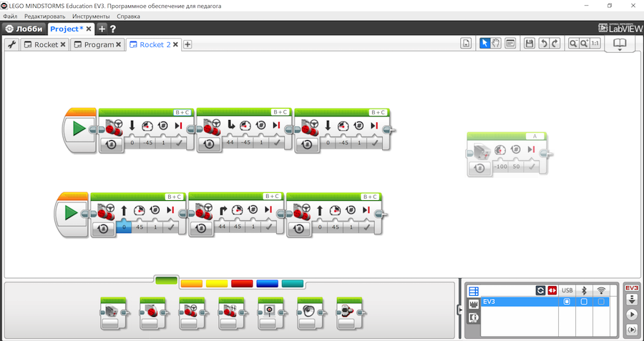Select the teal My Blocks palette tab

(293, 284)
